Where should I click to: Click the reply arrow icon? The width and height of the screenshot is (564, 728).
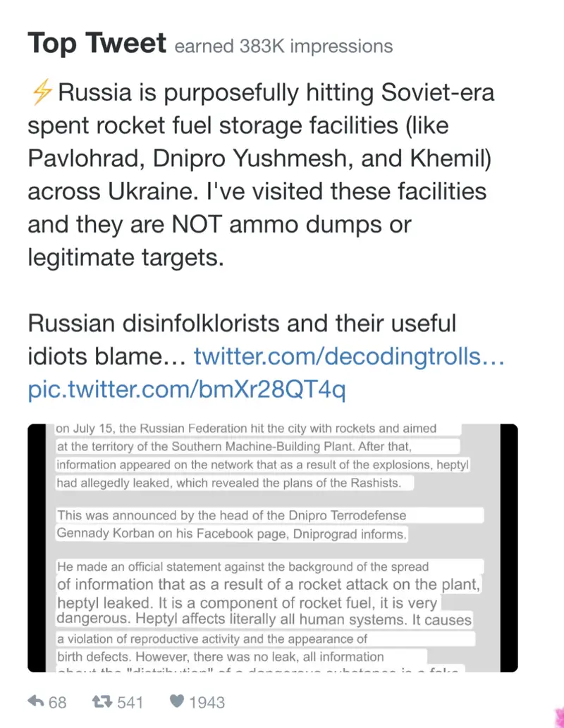(x=36, y=701)
